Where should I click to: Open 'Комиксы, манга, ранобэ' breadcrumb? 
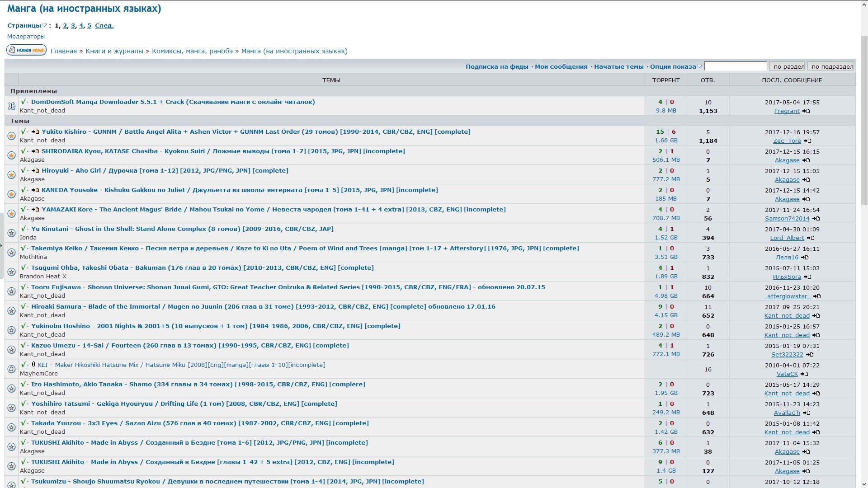pos(192,51)
